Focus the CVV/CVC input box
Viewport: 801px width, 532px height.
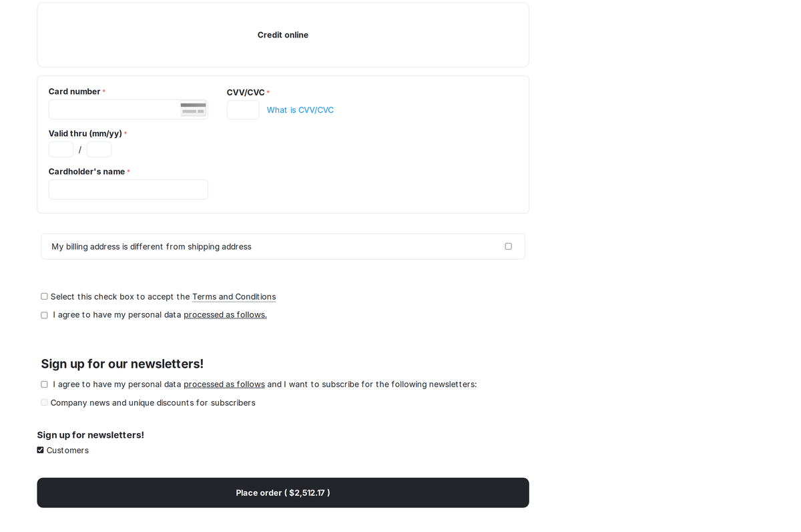click(243, 109)
